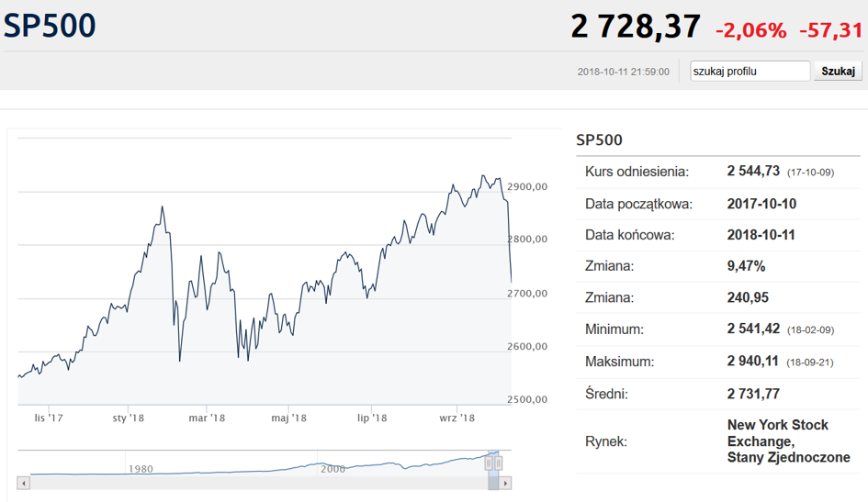Select the Data początkowa value 2017-10-10
The image size is (868, 502).
click(761, 204)
